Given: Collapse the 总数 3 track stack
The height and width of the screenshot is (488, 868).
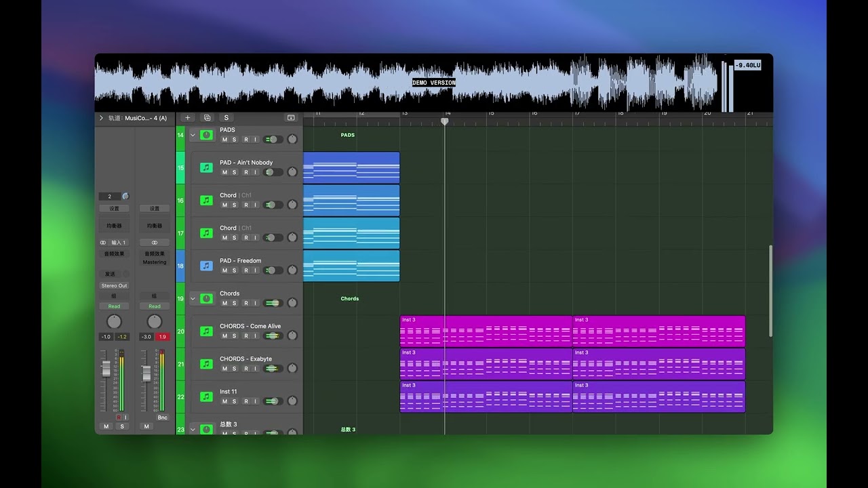Looking at the screenshot, I should (193, 429).
